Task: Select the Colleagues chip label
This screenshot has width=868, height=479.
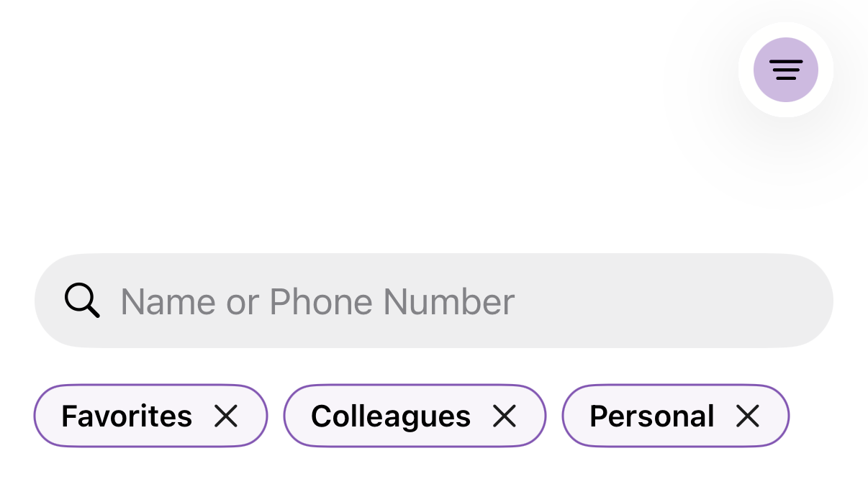Action: pos(391,416)
